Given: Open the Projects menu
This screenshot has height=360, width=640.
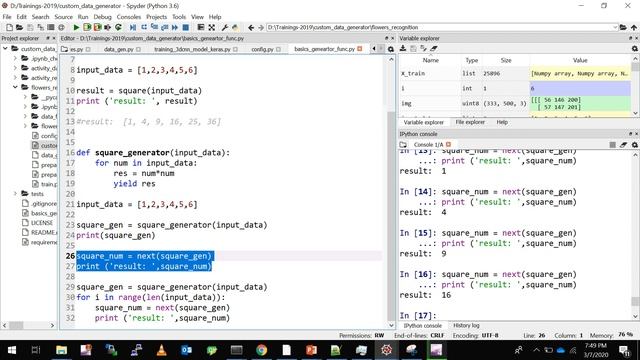Looking at the screenshot, I should [156, 17].
